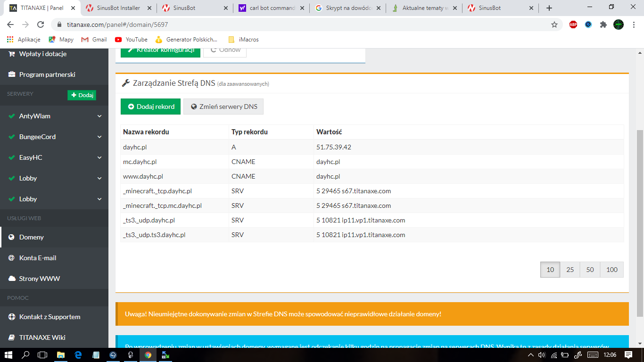Open the AdBlock Plus extension icon
The height and width of the screenshot is (362, 644).
(573, 25)
